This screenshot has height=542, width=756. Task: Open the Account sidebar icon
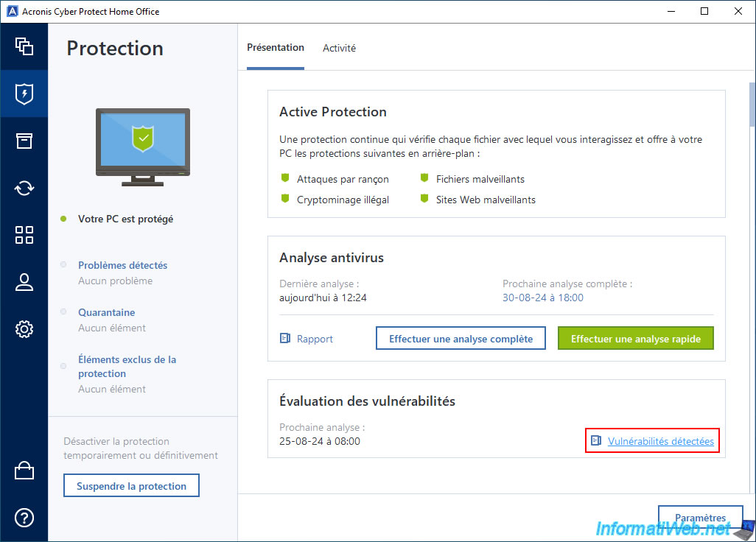24,282
